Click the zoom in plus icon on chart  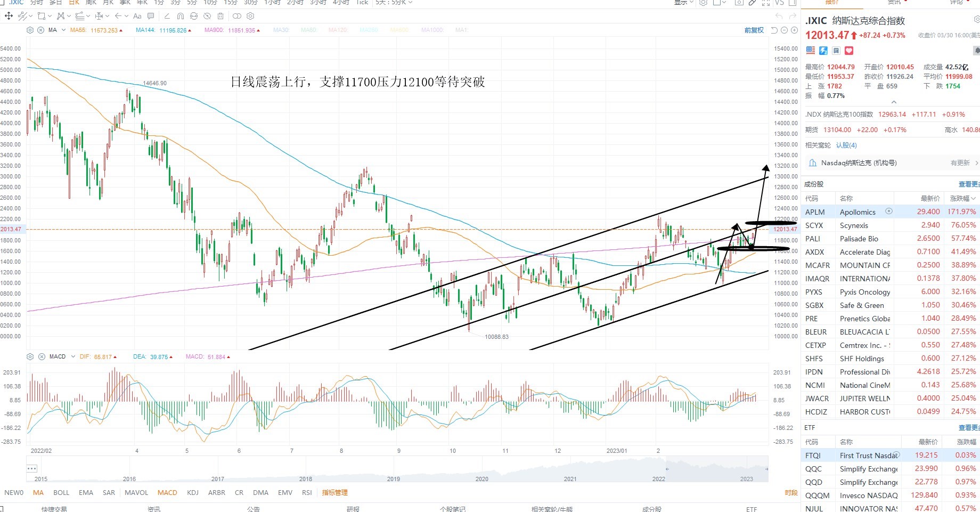[x=794, y=30]
